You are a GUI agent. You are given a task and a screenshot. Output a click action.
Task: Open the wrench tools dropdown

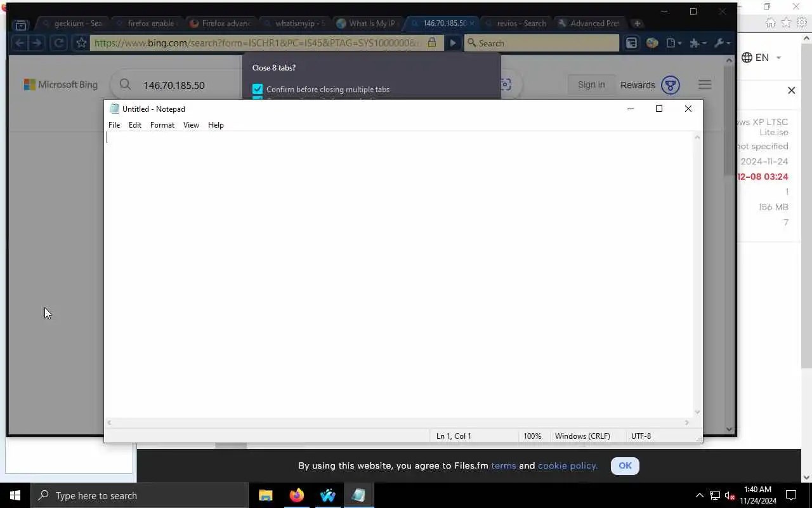722,43
